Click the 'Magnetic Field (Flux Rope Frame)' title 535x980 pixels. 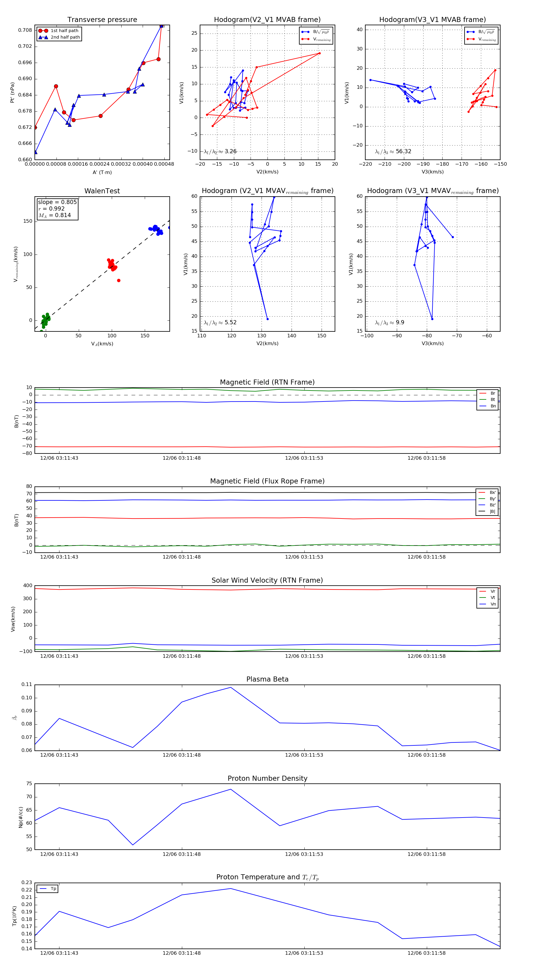click(x=267, y=481)
